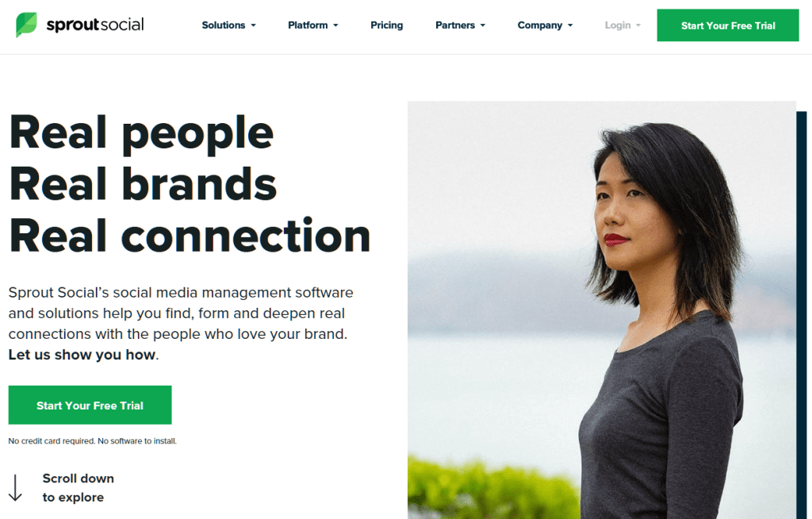812x519 pixels.
Task: Open the Login dropdown arrow
Action: [638, 25]
